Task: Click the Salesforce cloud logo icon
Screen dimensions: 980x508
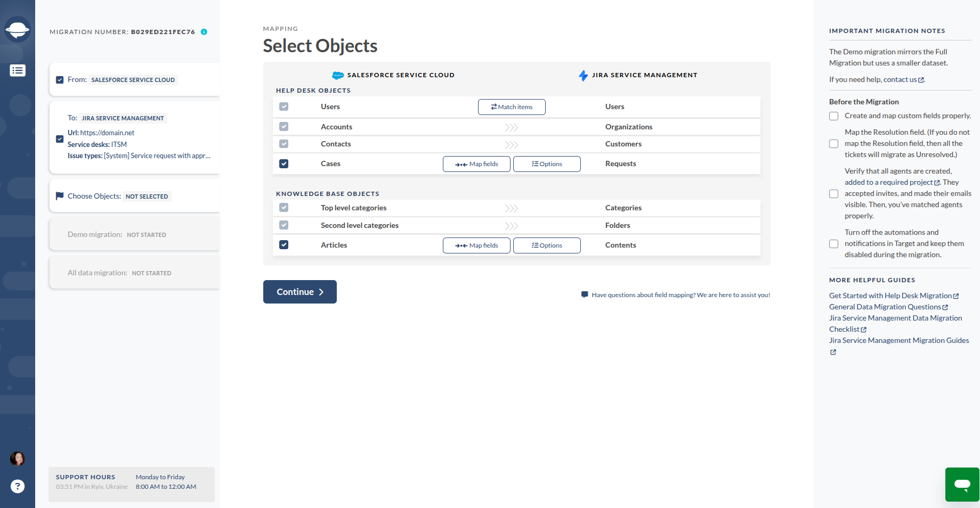Action: point(338,75)
